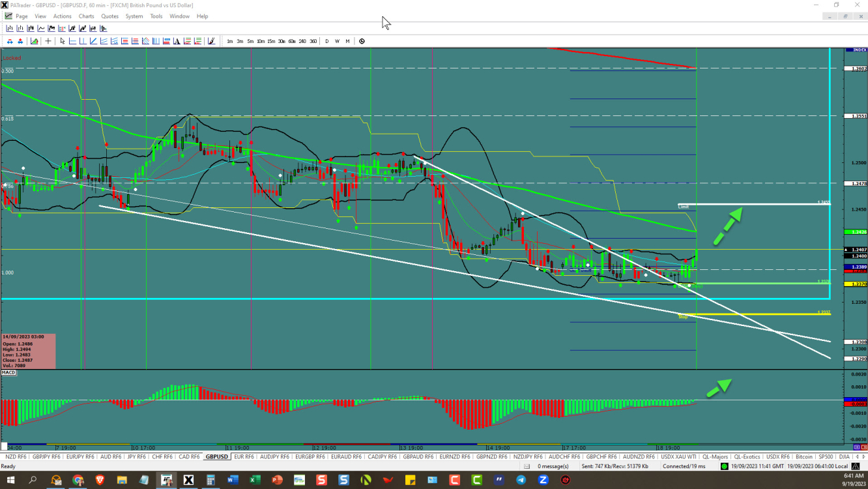Switch chart to daily D timeframe
The width and height of the screenshot is (868, 489).
tap(327, 41)
